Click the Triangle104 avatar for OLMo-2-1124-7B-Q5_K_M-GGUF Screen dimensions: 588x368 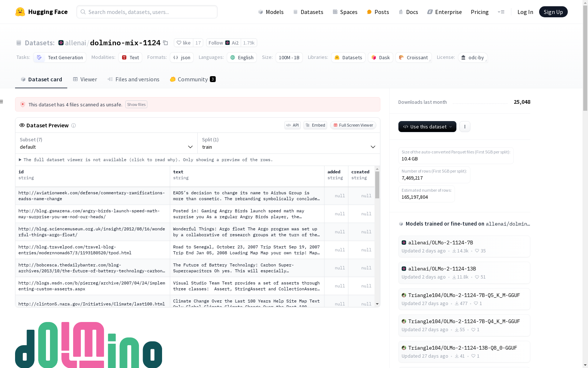(x=404, y=295)
